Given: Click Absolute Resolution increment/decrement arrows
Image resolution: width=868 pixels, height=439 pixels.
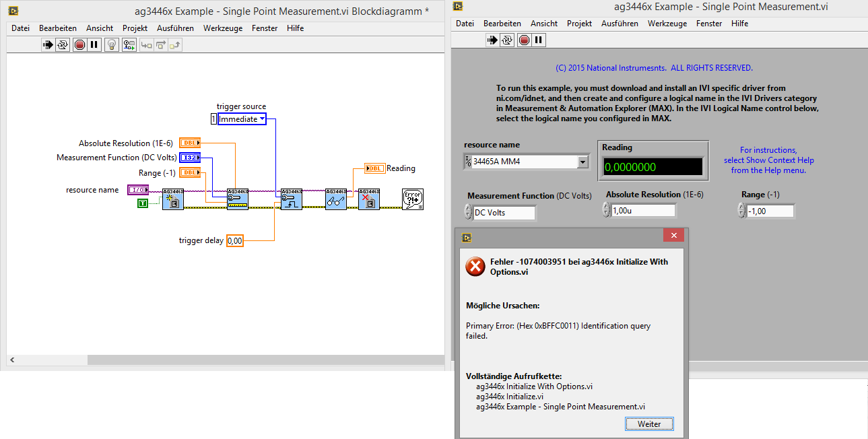Looking at the screenshot, I should (x=606, y=210).
